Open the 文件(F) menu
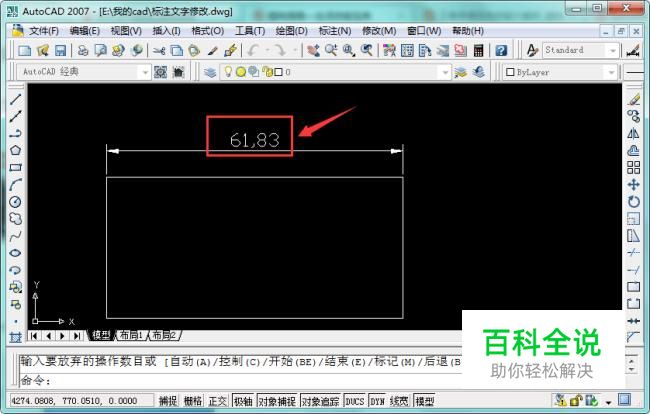The image size is (650, 414). tap(44, 31)
